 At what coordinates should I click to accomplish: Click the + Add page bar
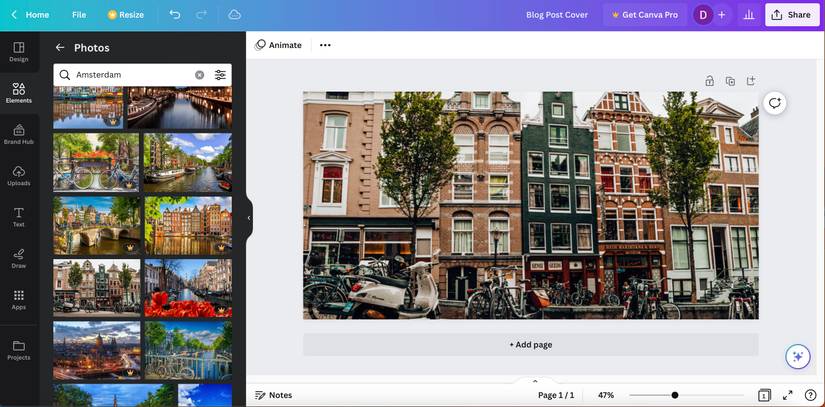[530, 345]
